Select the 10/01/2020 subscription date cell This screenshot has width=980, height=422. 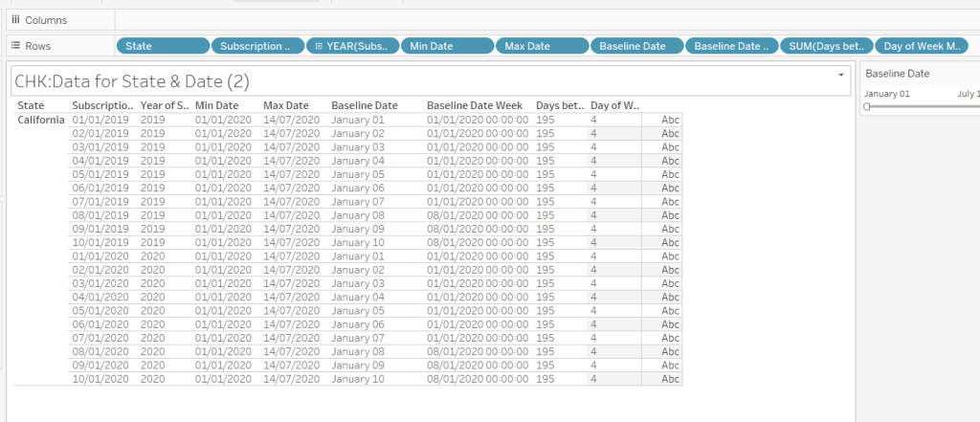[100, 379]
